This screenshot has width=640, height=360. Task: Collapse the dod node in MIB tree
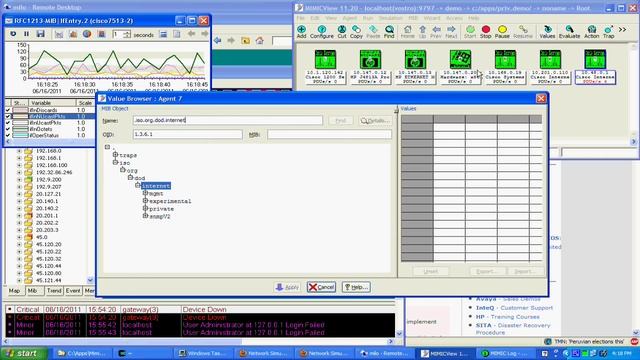click(x=130, y=177)
